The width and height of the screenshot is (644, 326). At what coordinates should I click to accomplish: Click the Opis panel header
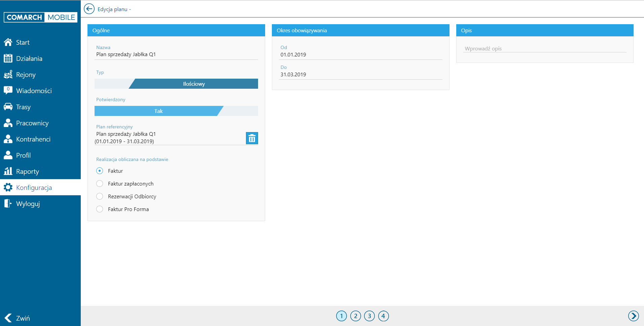pyautogui.click(x=545, y=30)
